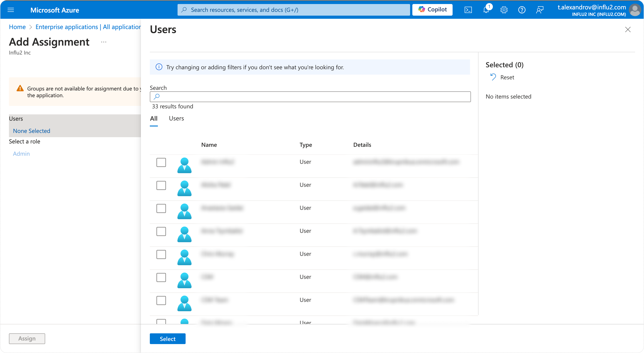Check the second user row checkbox

[x=161, y=185]
